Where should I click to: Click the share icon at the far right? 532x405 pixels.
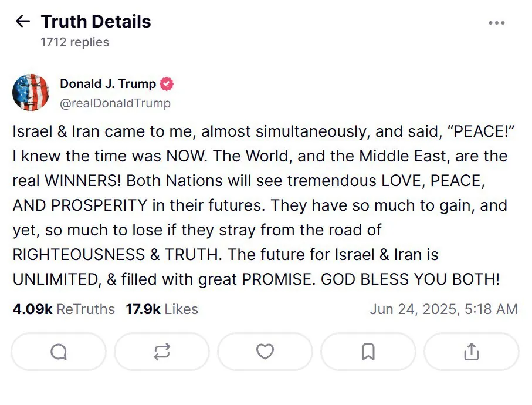pyautogui.click(x=471, y=352)
